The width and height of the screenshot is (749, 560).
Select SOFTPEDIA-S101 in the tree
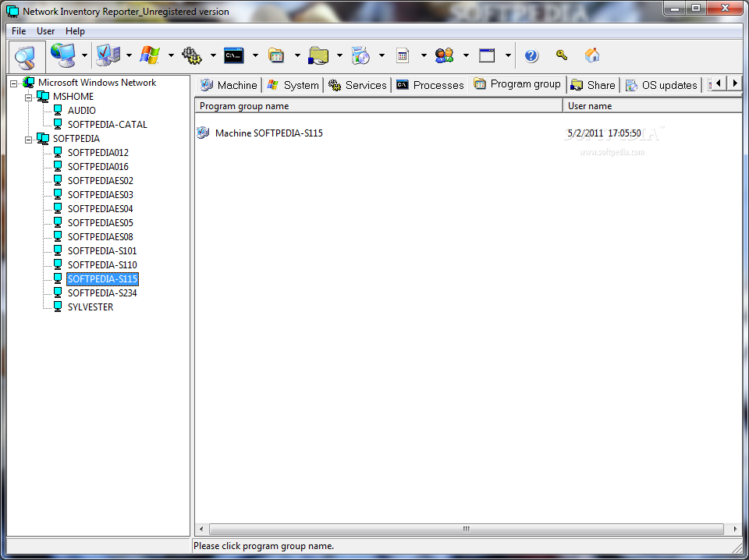[102, 251]
